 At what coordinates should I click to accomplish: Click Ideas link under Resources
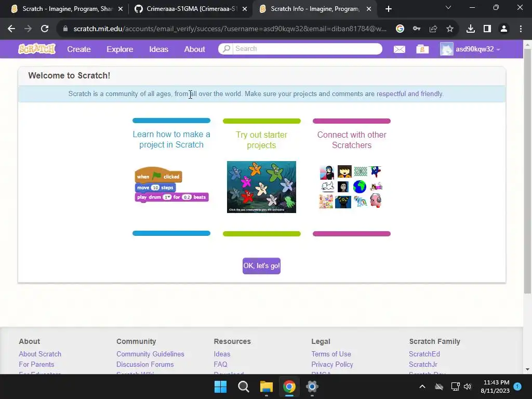tap(222, 354)
